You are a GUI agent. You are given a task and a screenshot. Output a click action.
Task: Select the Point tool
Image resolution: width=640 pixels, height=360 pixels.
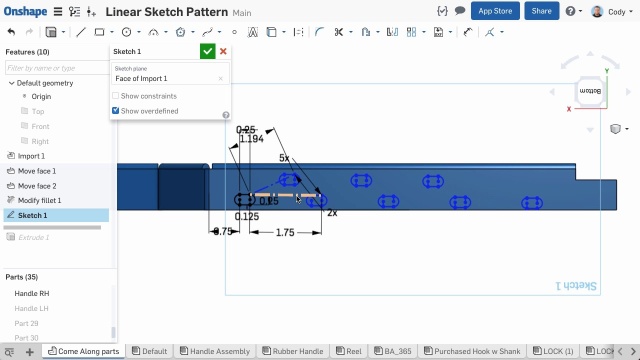click(x=234, y=32)
